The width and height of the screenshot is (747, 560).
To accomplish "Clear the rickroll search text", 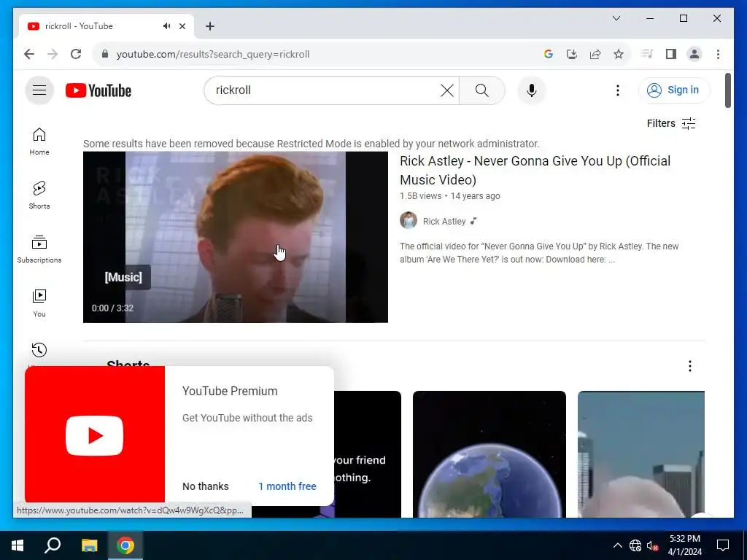I will click(x=447, y=90).
